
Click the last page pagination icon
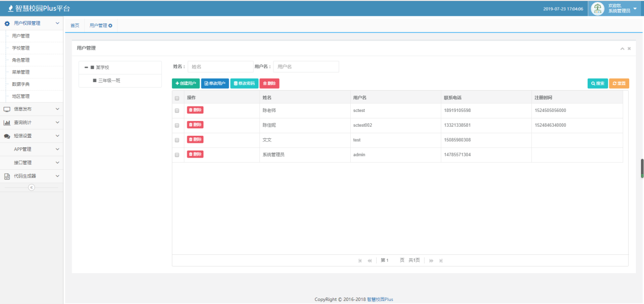(x=441, y=260)
